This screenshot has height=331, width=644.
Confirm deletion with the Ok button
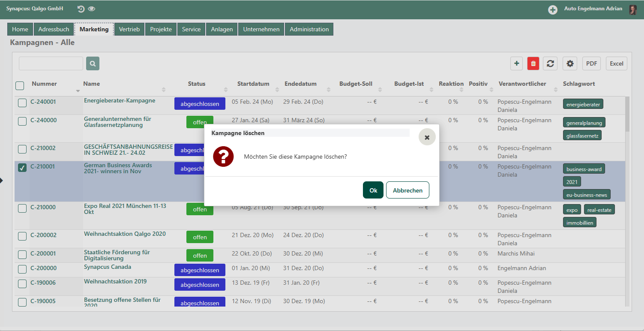[373, 190]
